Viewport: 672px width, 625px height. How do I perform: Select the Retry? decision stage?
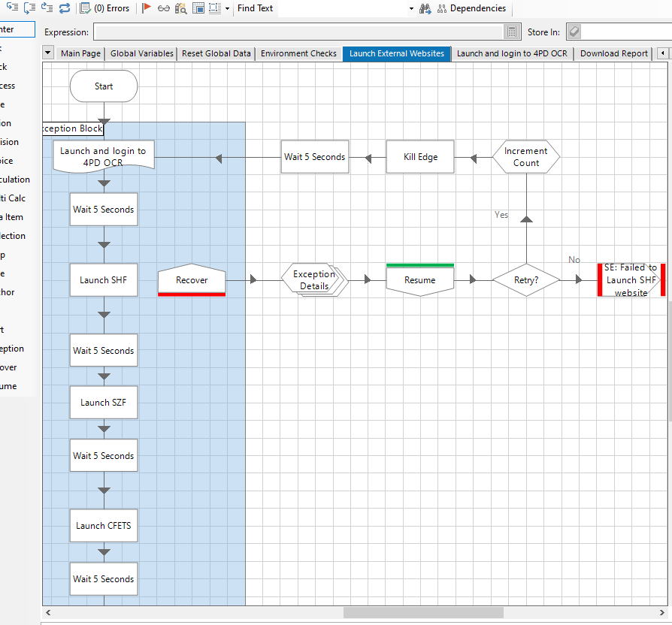point(526,279)
